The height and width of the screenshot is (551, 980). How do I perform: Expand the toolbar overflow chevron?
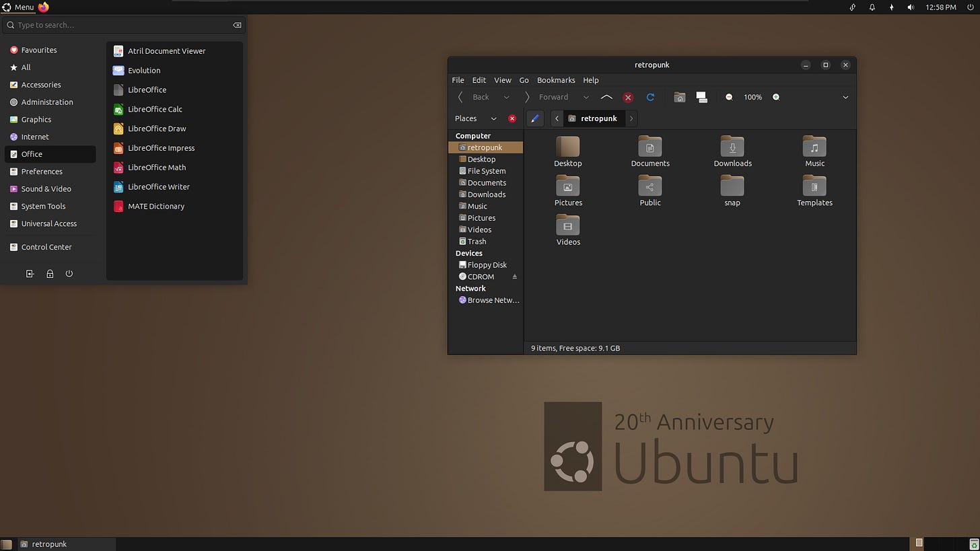pyautogui.click(x=845, y=98)
